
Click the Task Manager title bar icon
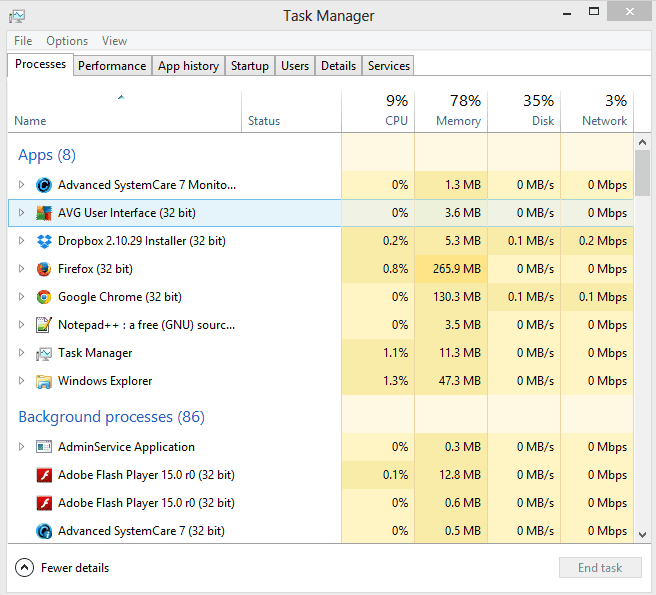(x=17, y=16)
